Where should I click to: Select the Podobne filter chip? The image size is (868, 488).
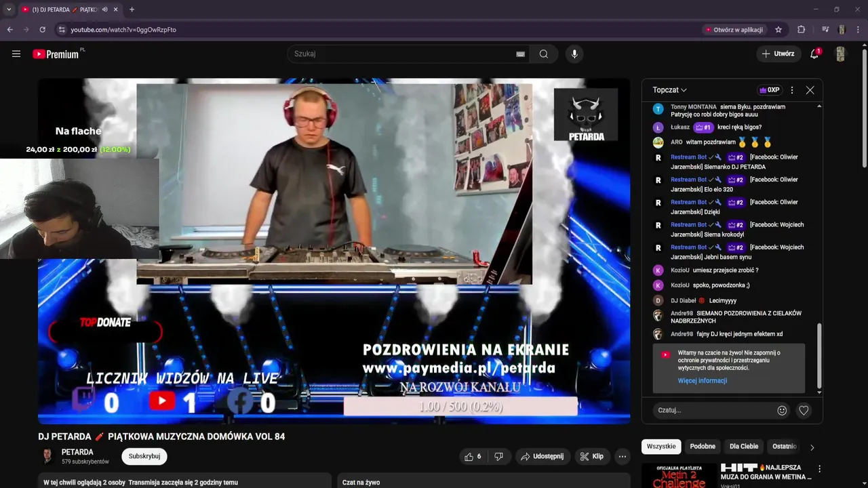coord(703,447)
